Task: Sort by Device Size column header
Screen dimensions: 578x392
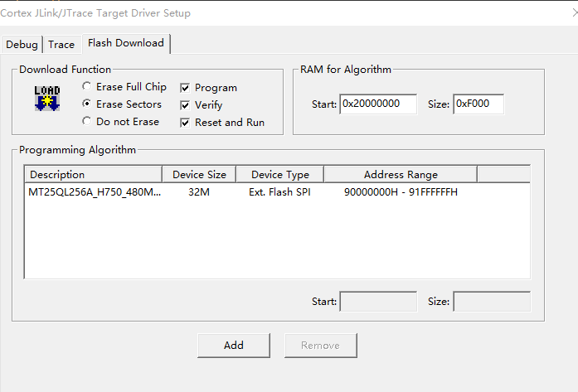Action: tap(199, 175)
